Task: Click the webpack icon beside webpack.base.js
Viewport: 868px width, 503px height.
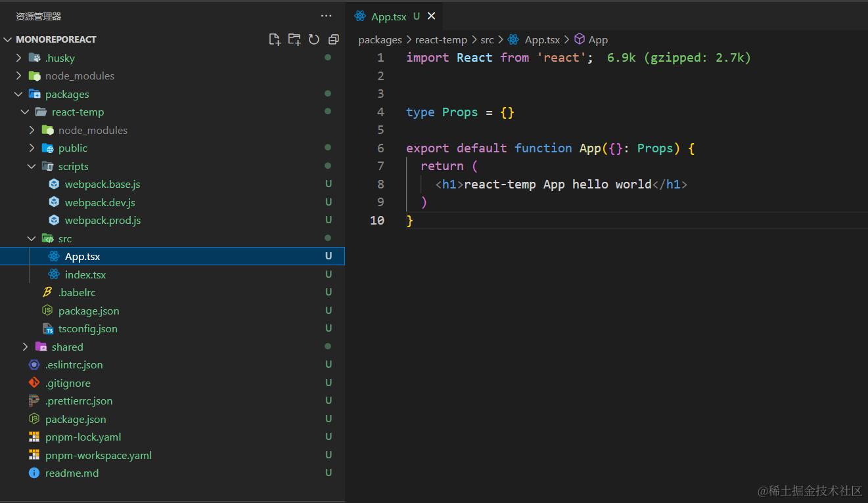Action: click(x=54, y=184)
